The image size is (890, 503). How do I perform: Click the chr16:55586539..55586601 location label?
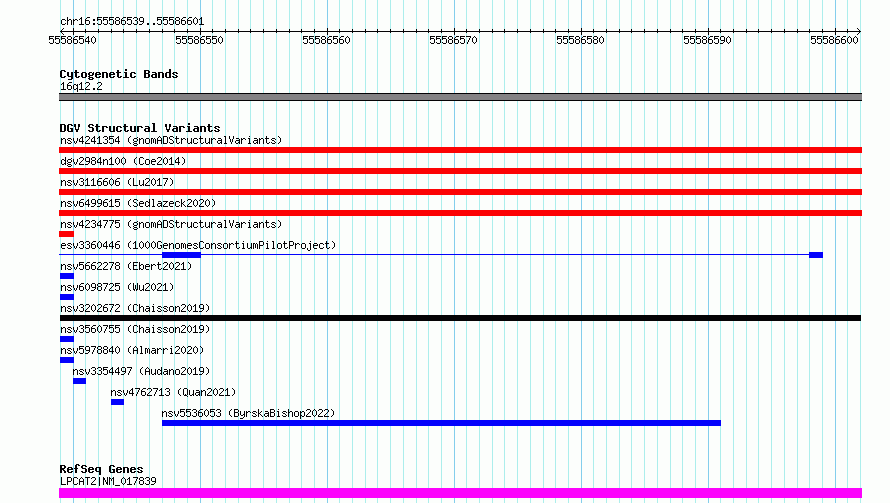(x=132, y=21)
